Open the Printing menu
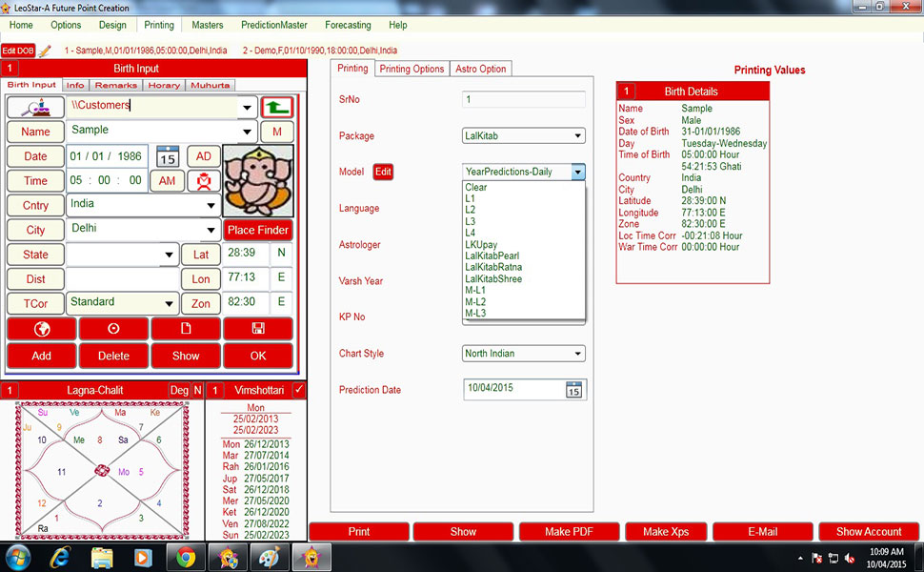 coord(159,25)
